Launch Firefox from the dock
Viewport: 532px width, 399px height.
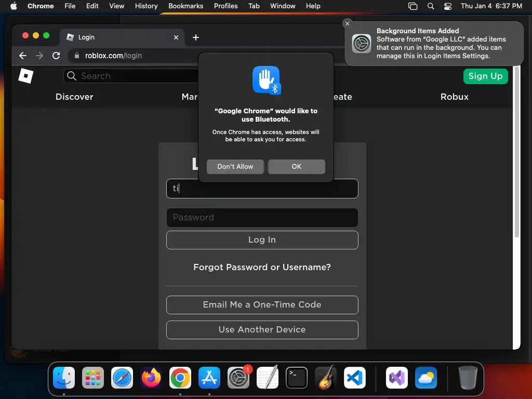[151, 378]
